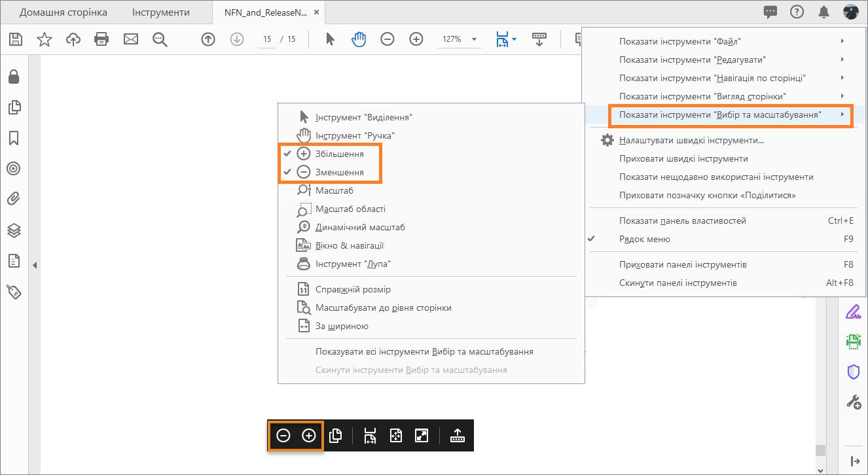Click the hand (Ручка) tool icon in the toolbar
Screen dimensions: 868x475
pos(359,39)
